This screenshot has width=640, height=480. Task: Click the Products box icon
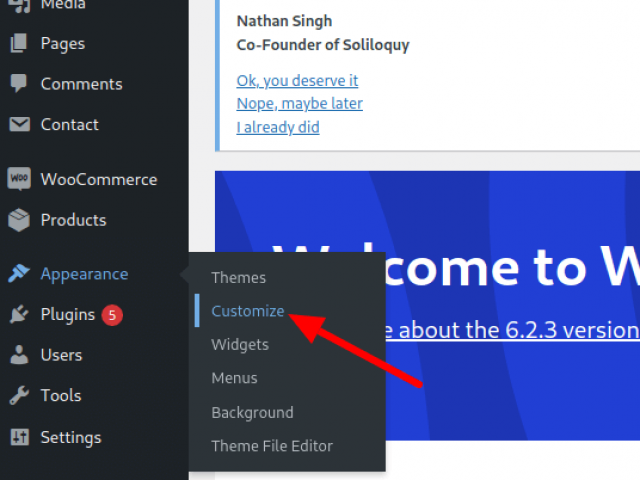(x=19, y=220)
